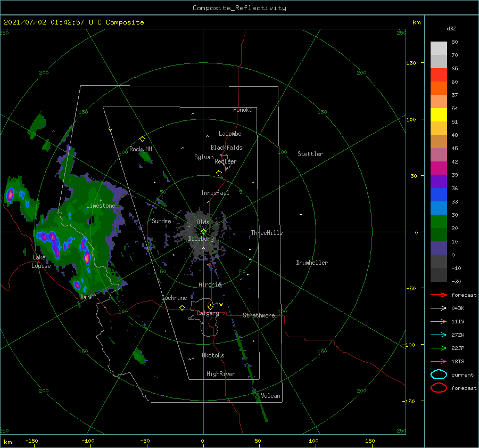Viewport: 479px width, 448px height.
Task: Click the Cochrane label
Action: (174, 298)
